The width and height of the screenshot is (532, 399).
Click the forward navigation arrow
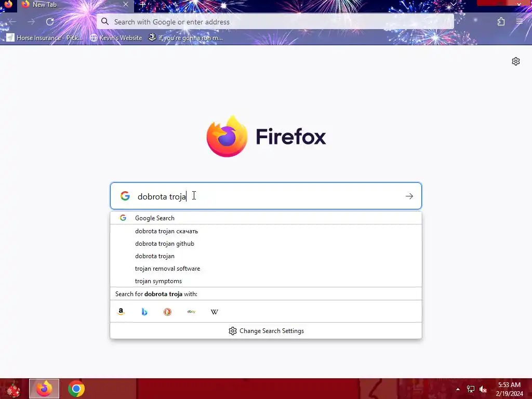click(31, 22)
